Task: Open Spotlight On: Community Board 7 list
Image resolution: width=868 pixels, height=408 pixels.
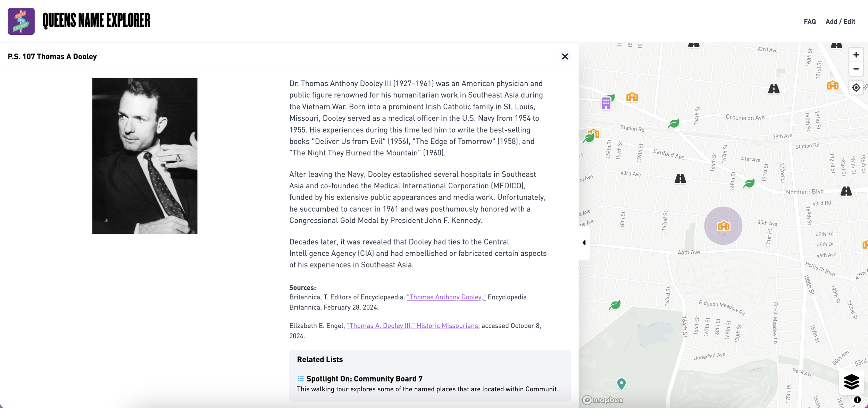Action: (x=364, y=378)
